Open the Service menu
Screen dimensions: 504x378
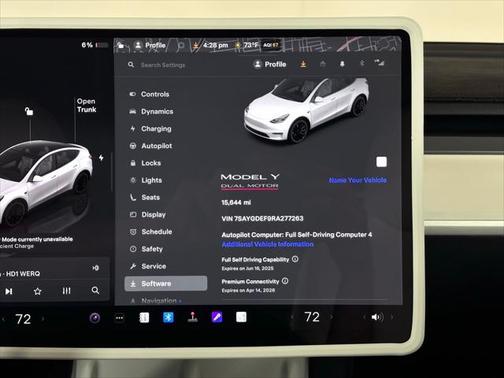point(148,266)
